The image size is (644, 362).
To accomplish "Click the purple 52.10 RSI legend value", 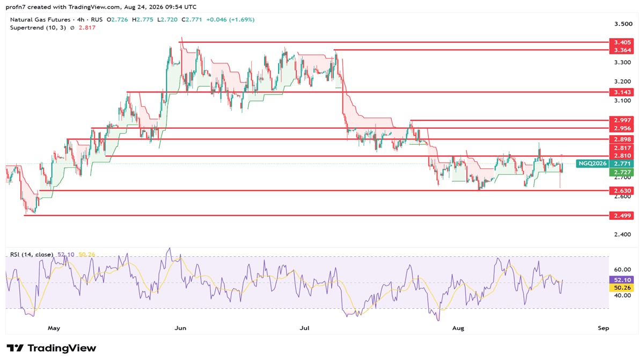I will pyautogui.click(x=65, y=254).
